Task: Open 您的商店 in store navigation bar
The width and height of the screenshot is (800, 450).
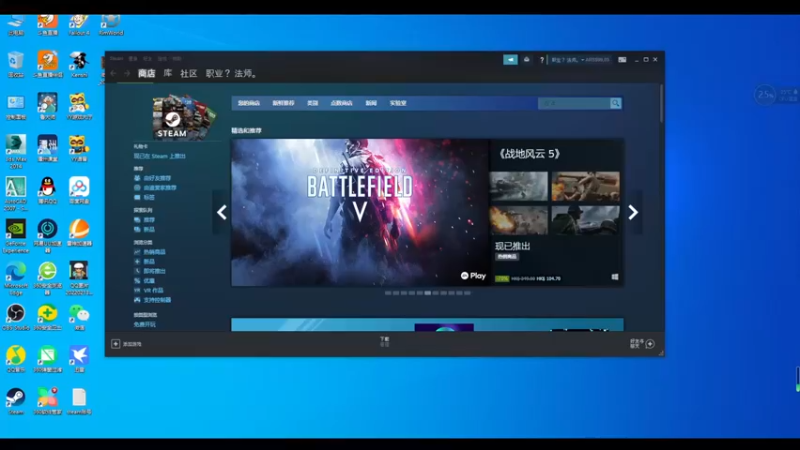Action: (248, 103)
